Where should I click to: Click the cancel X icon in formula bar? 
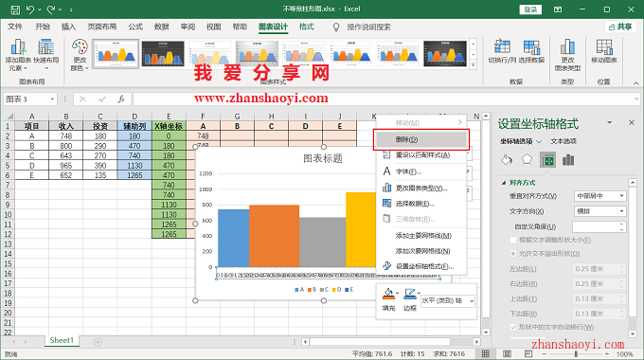(82, 99)
